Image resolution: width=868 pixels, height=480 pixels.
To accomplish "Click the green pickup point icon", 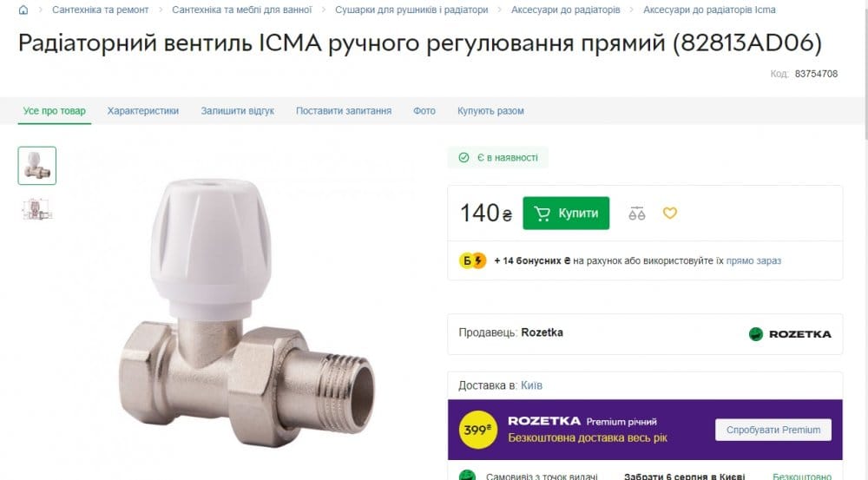I will pos(467,475).
